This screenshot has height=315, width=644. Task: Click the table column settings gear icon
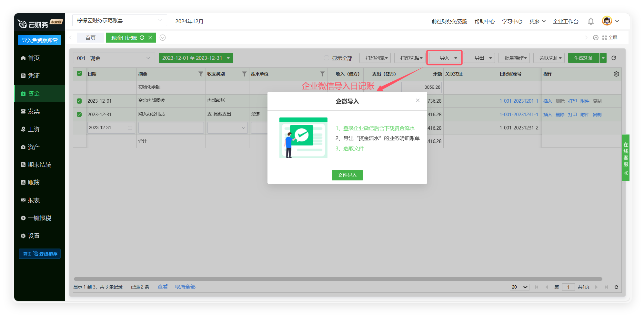point(616,74)
